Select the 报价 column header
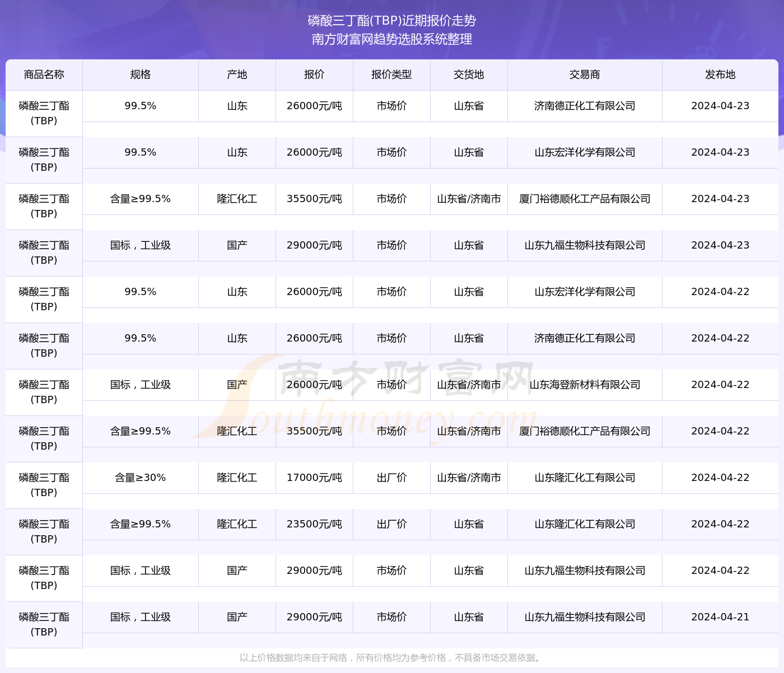The width and height of the screenshot is (784, 673). 314,74
